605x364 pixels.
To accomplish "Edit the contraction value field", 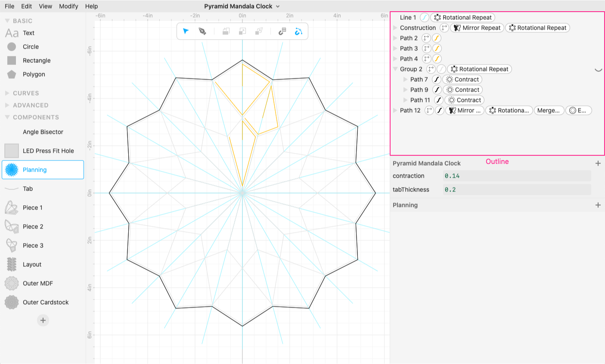I will 517,176.
